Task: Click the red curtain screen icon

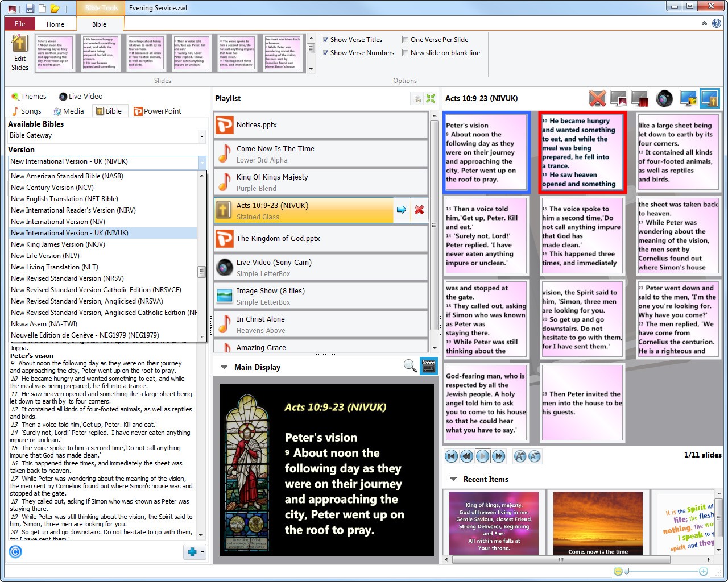Action: click(x=640, y=98)
